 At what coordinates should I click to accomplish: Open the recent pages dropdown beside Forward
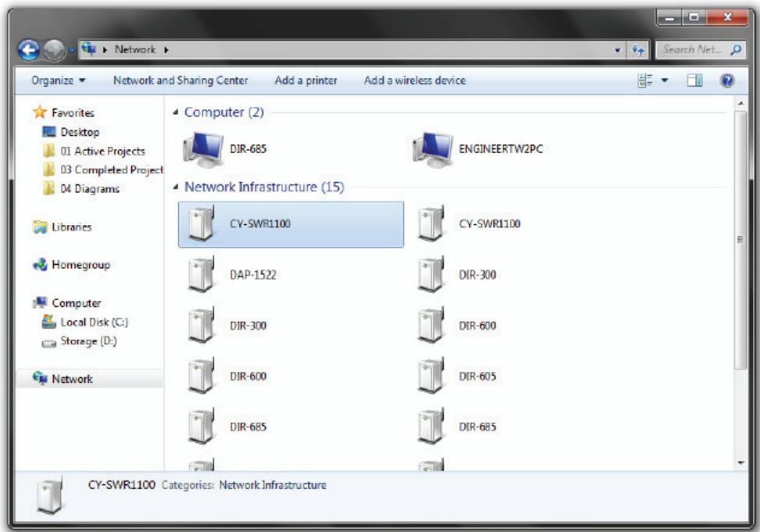[72, 50]
